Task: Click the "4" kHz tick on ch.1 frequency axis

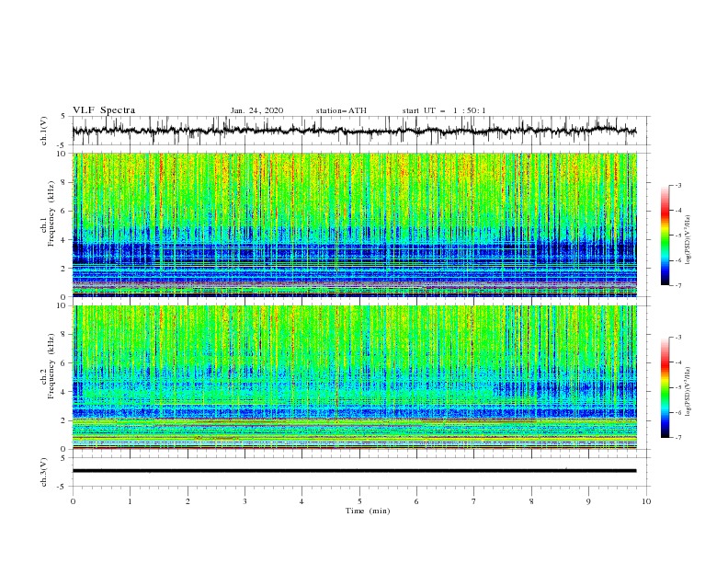Action: 64,240
